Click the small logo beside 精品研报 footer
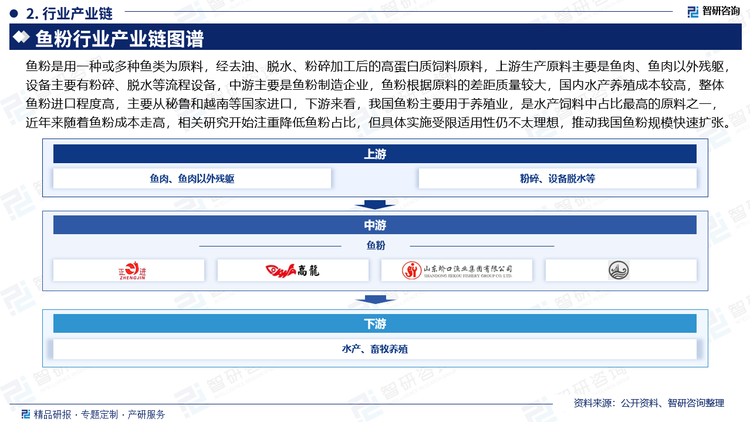750x422 pixels. pos(26,414)
